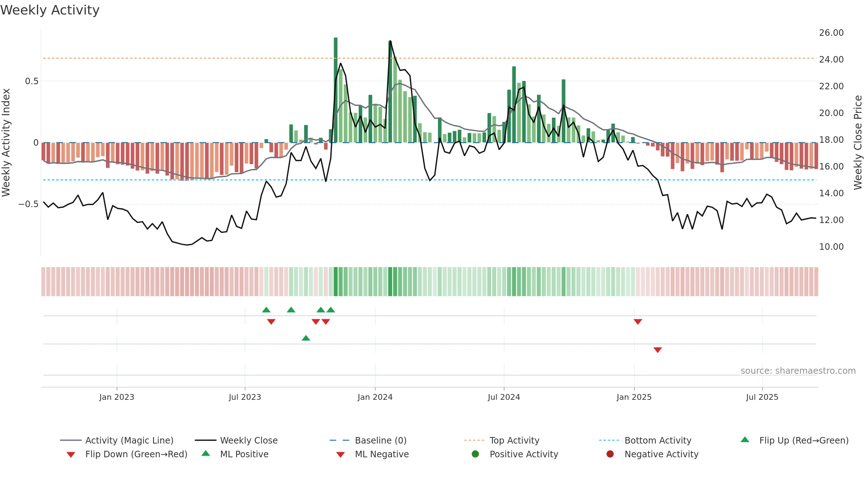Click the Jul 2025 x-axis label

click(x=762, y=397)
